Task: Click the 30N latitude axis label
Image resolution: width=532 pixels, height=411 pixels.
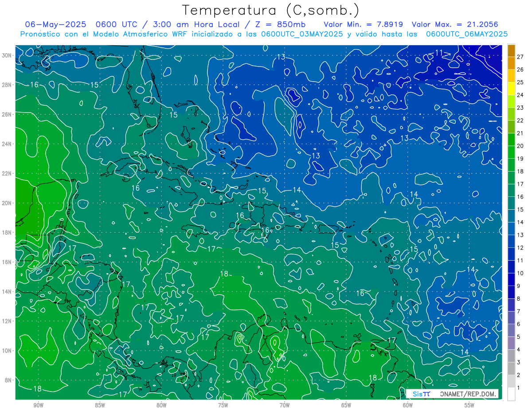Action: (x=7, y=55)
